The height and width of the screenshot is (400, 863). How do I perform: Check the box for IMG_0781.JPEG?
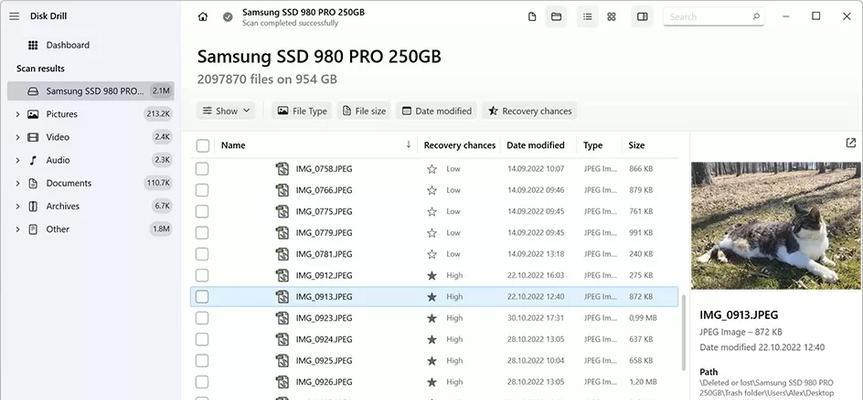[x=202, y=254]
